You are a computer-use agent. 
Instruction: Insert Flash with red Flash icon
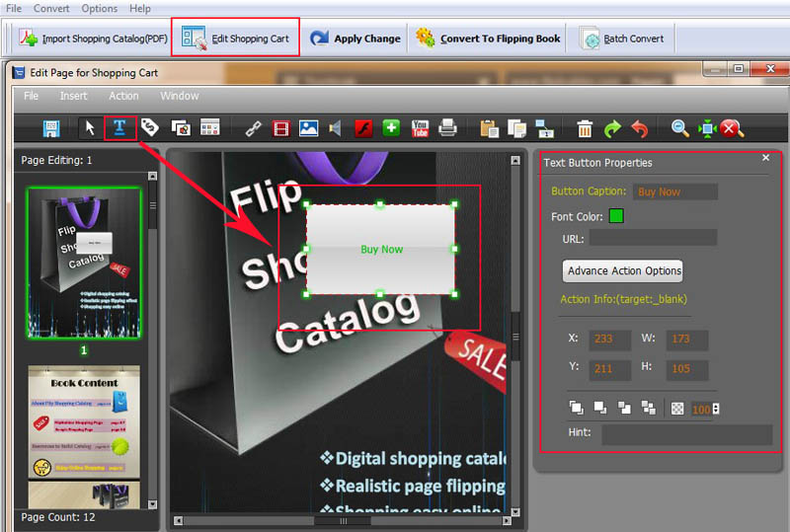tap(363, 128)
